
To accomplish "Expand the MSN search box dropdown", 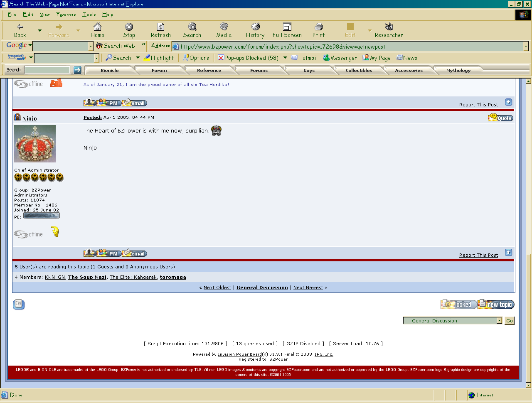I will (x=96, y=58).
